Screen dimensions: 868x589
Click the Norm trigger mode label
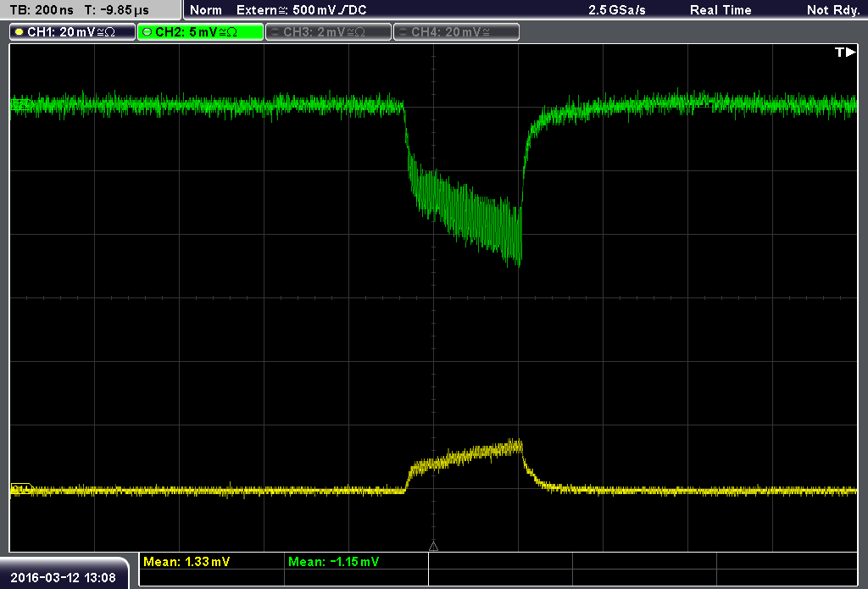[x=206, y=10]
